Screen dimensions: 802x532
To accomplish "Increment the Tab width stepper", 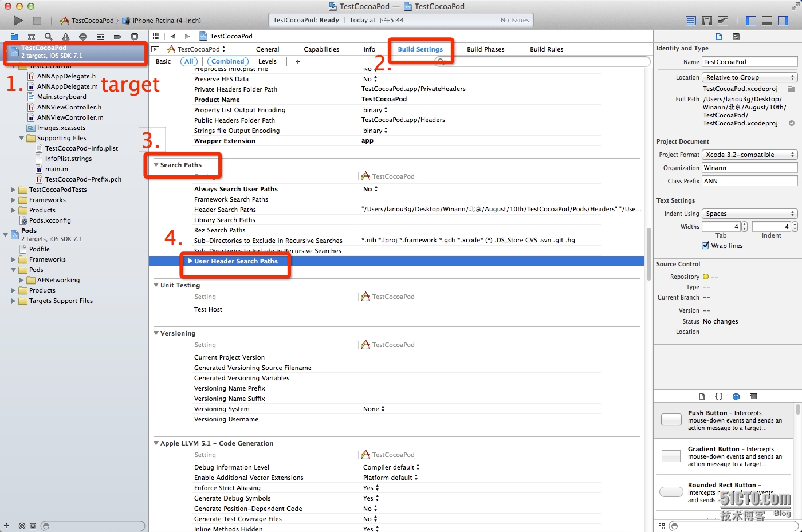I will pyautogui.click(x=745, y=224).
